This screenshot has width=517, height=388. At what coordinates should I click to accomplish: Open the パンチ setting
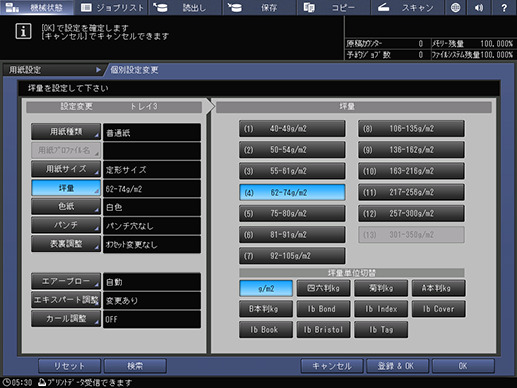pyautogui.click(x=66, y=225)
